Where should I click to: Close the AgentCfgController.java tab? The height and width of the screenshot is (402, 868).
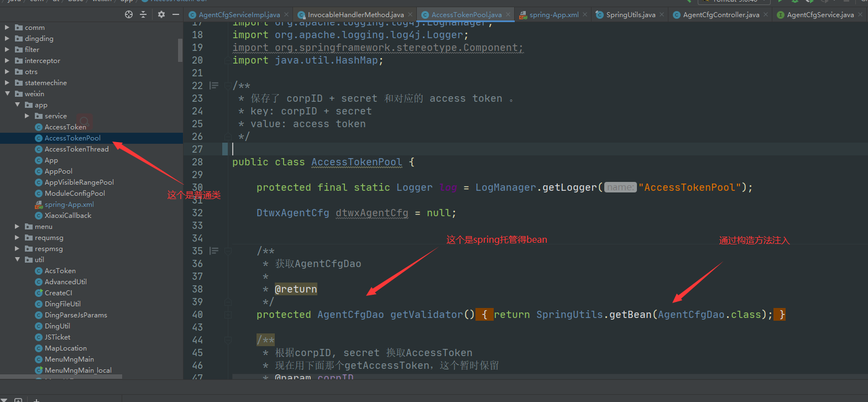[x=765, y=14]
